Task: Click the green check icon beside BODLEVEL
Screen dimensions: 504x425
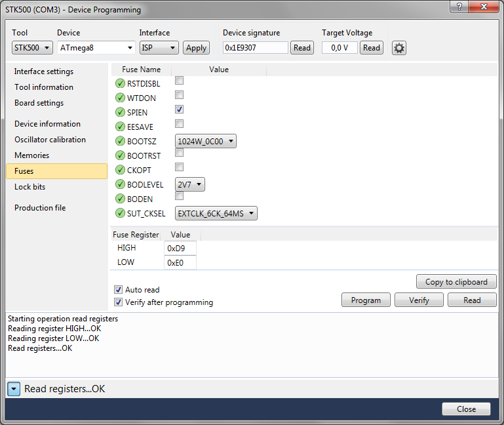Action: click(120, 184)
